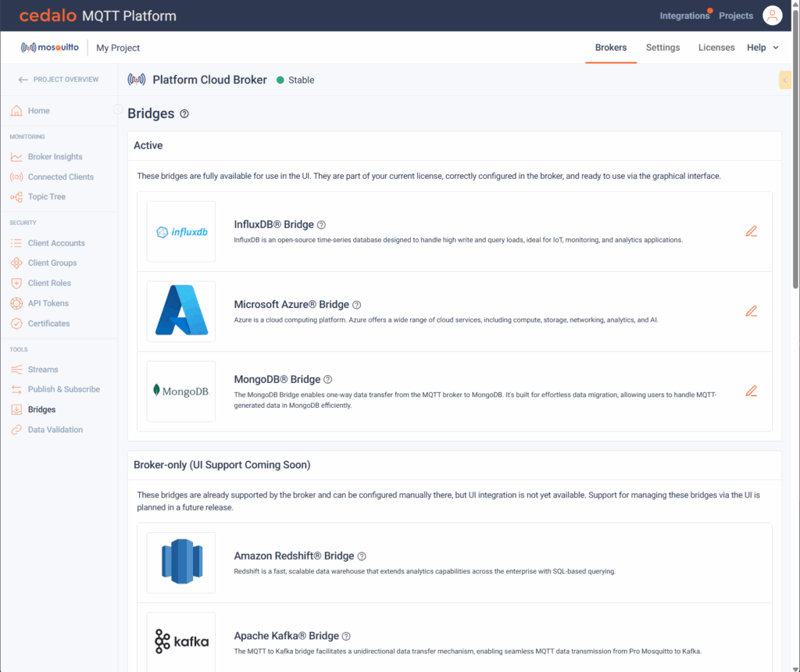Open Broker Insights in the sidebar
Image resolution: width=800 pixels, height=672 pixels.
click(x=55, y=157)
